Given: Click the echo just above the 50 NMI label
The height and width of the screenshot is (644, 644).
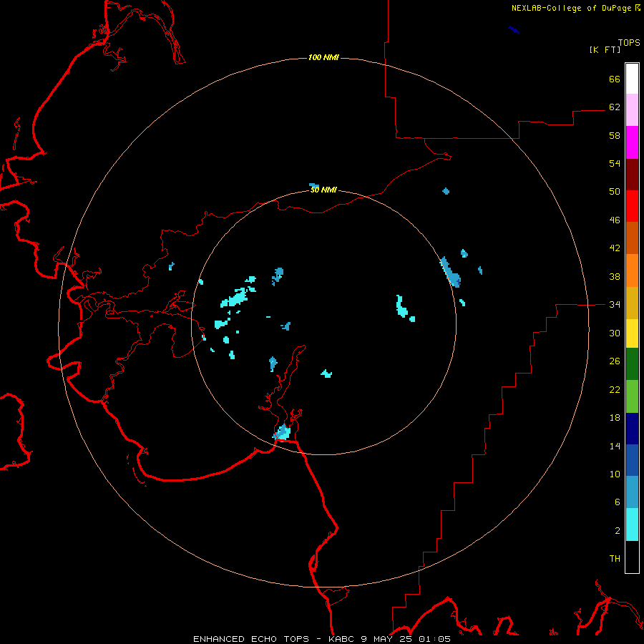Looking at the screenshot, I should point(314,185).
